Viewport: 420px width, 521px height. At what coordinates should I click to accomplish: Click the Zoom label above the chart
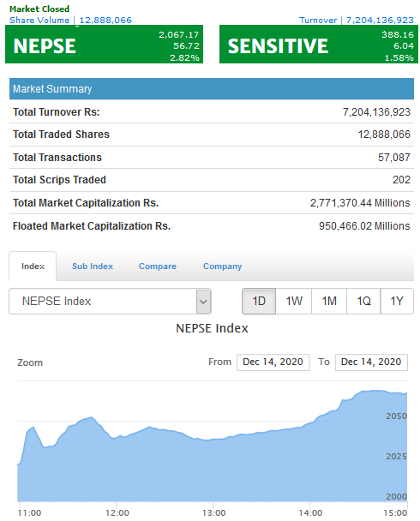pos(30,362)
